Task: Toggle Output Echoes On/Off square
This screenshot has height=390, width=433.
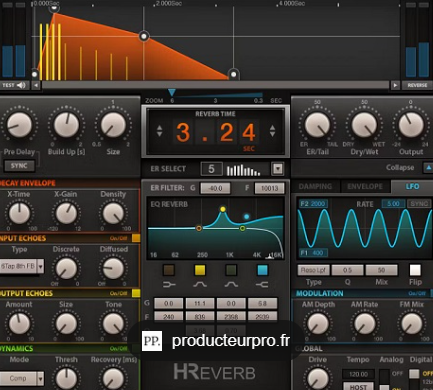Action: (x=136, y=293)
